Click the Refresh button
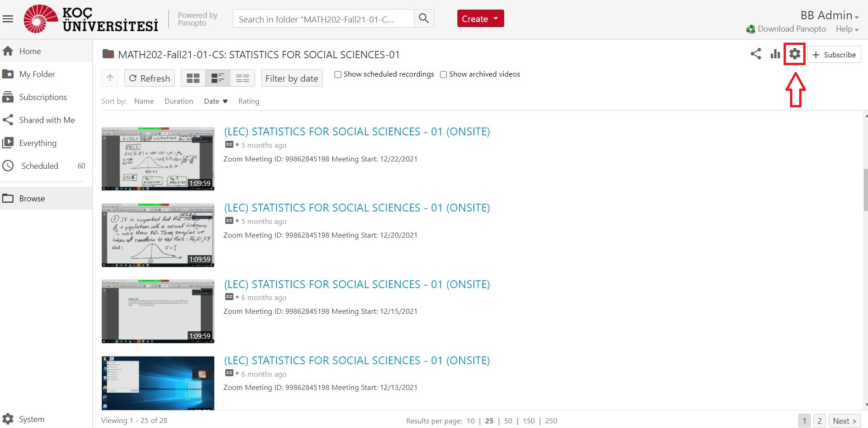The height and width of the screenshot is (428, 868). [x=150, y=78]
